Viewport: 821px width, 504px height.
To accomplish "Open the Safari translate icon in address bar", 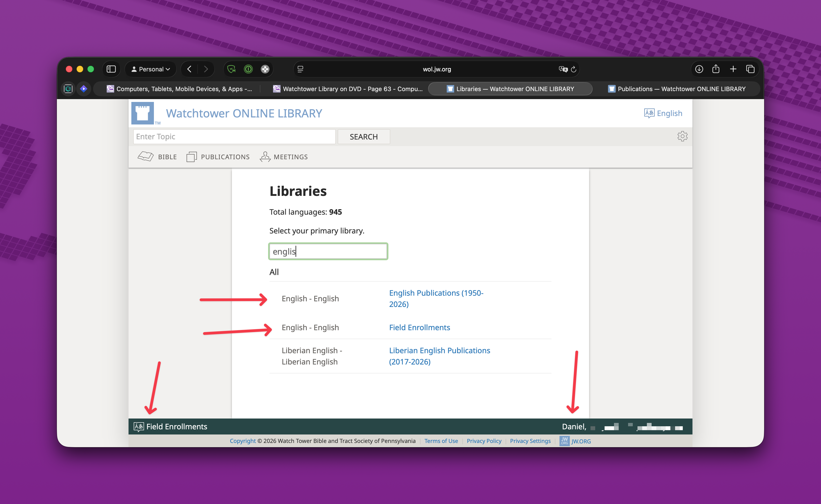I will pyautogui.click(x=563, y=69).
